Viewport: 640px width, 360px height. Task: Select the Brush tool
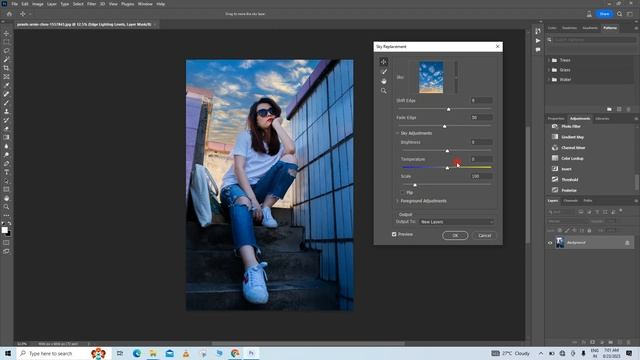point(6,102)
